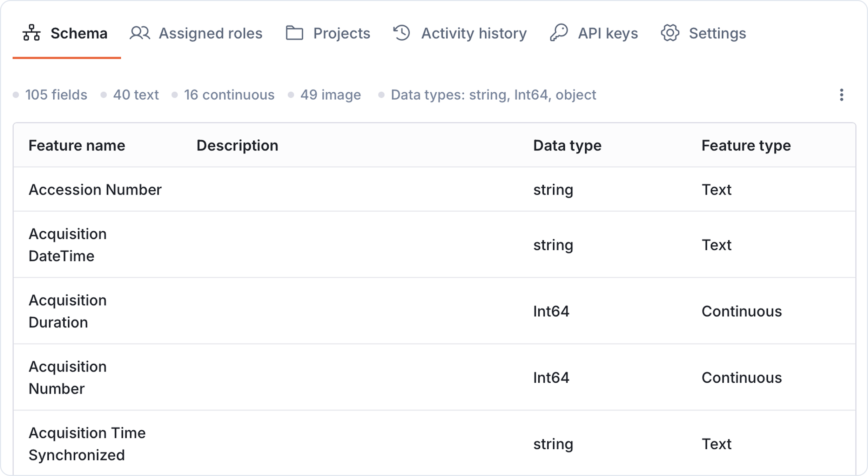The width and height of the screenshot is (868, 476).
Task: Click Continuous feature type for Acquisition Number
Action: point(741,377)
